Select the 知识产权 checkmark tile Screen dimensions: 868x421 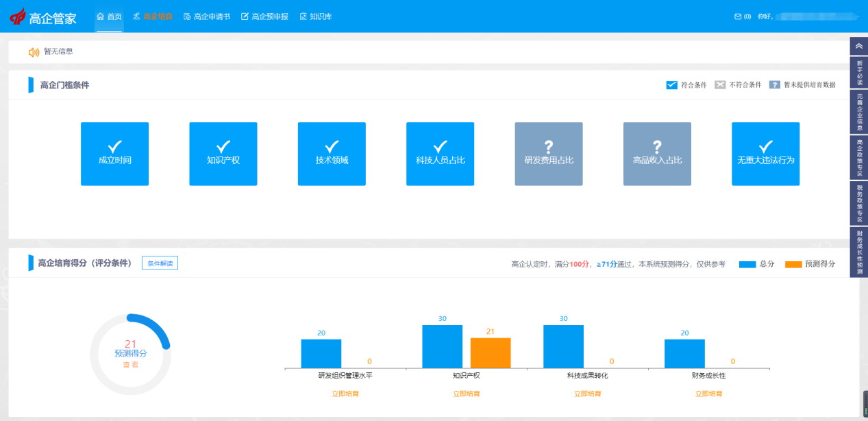coord(223,154)
